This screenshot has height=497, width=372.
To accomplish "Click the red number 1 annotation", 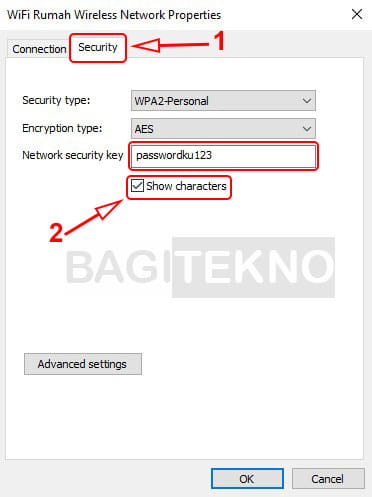I will (x=219, y=41).
